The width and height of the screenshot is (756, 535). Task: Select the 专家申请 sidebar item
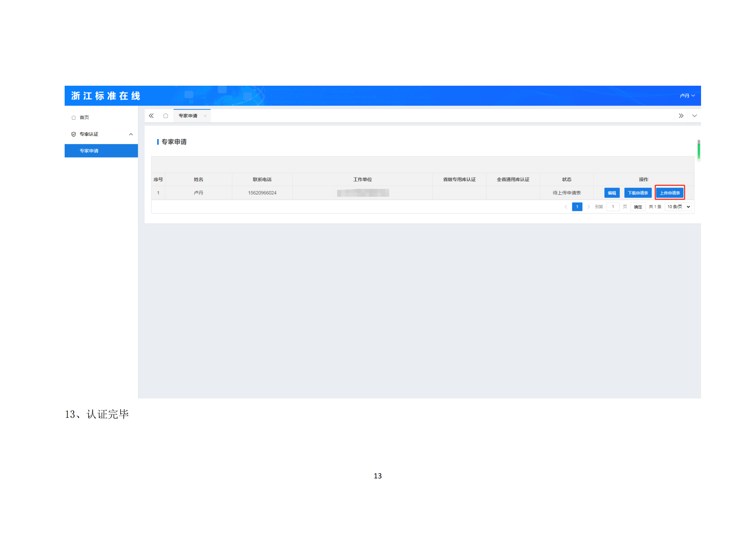coord(89,151)
